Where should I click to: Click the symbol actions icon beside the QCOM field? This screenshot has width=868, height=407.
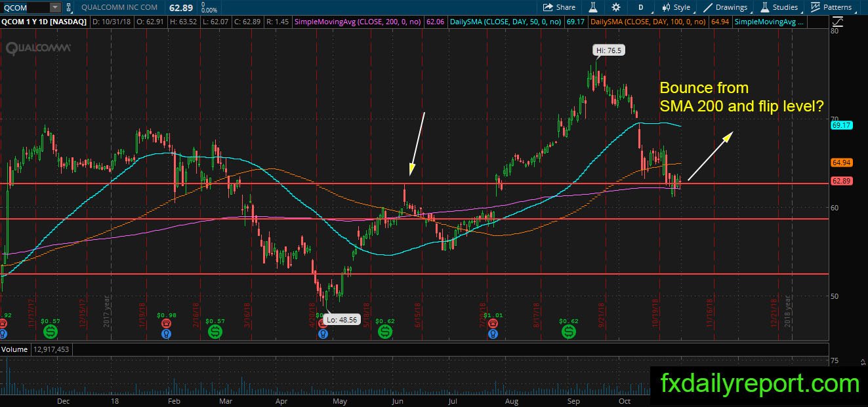pos(69,8)
